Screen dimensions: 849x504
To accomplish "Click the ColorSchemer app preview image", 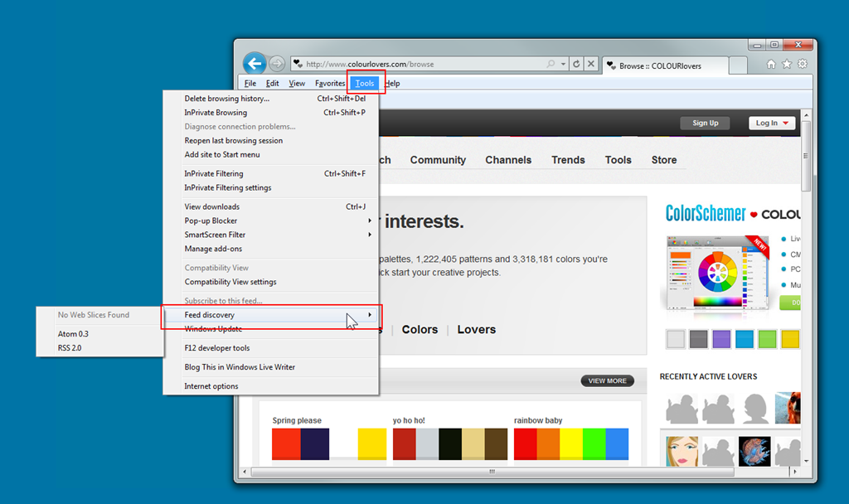I will 717,272.
